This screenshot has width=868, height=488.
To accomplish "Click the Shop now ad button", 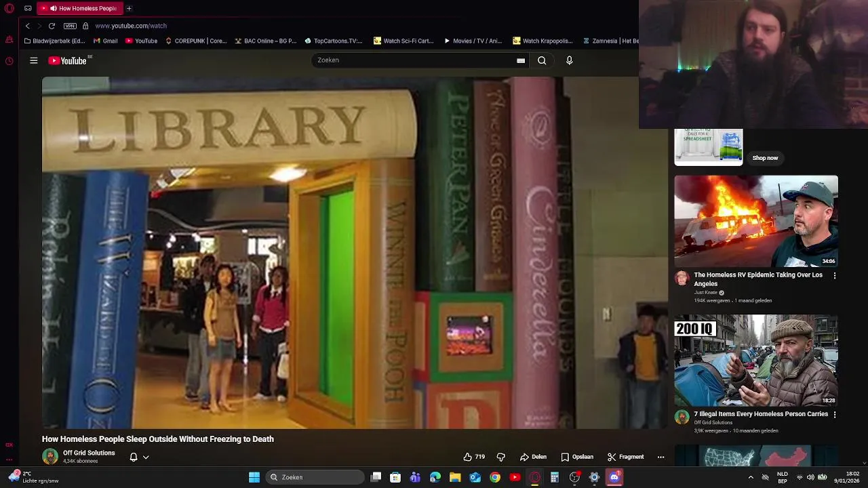I will click(x=765, y=158).
